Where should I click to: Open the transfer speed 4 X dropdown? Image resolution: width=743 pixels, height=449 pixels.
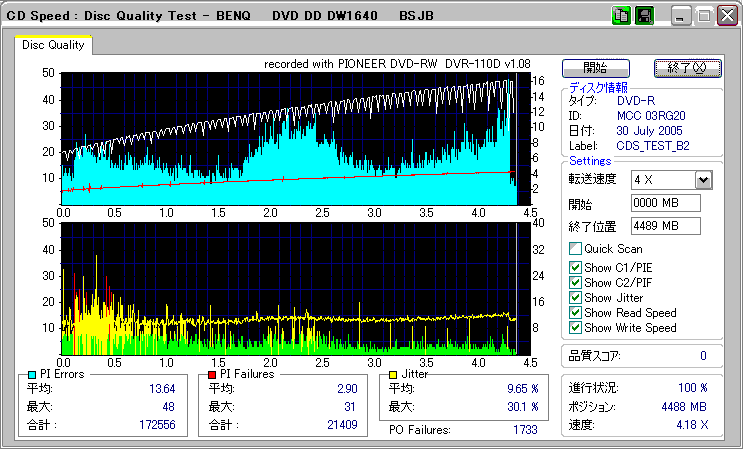[x=703, y=179]
